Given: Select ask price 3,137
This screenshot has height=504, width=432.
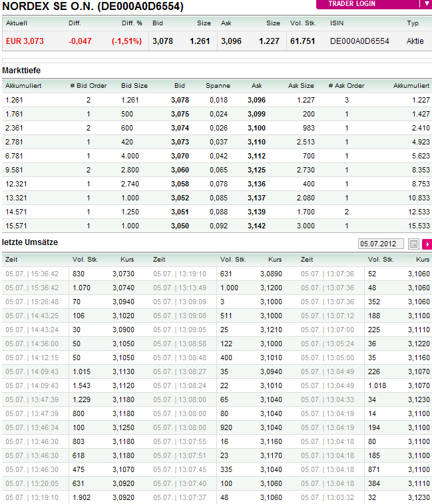Looking at the screenshot, I should point(256,198).
